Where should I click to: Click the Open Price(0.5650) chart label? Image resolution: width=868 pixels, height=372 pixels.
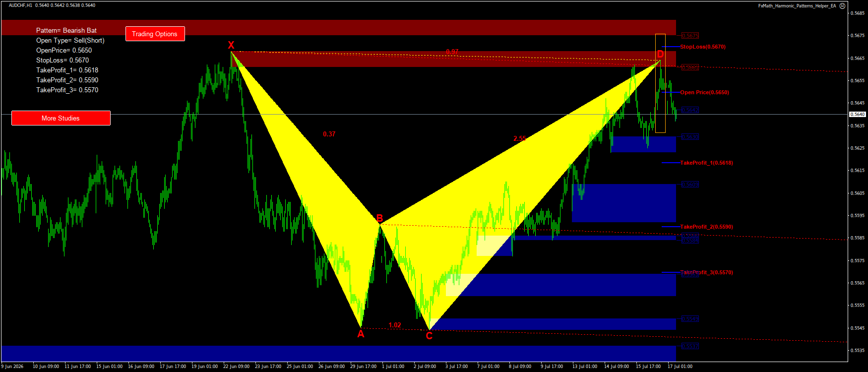pyautogui.click(x=705, y=92)
